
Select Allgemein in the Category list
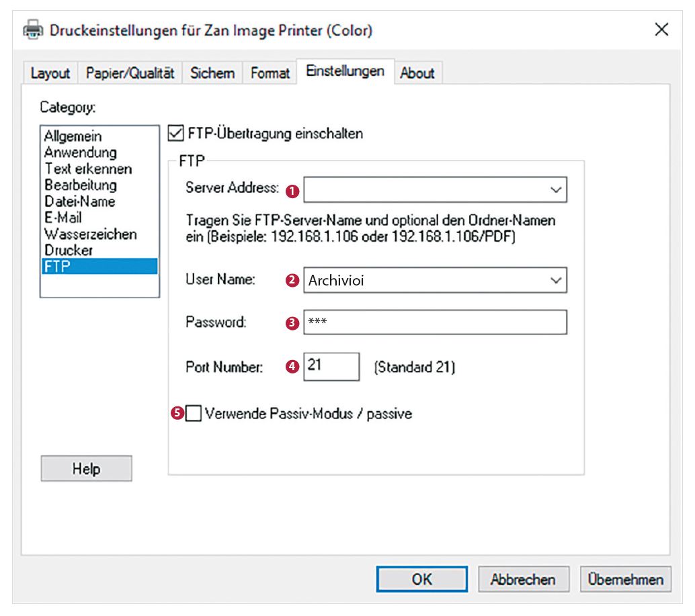point(73,137)
